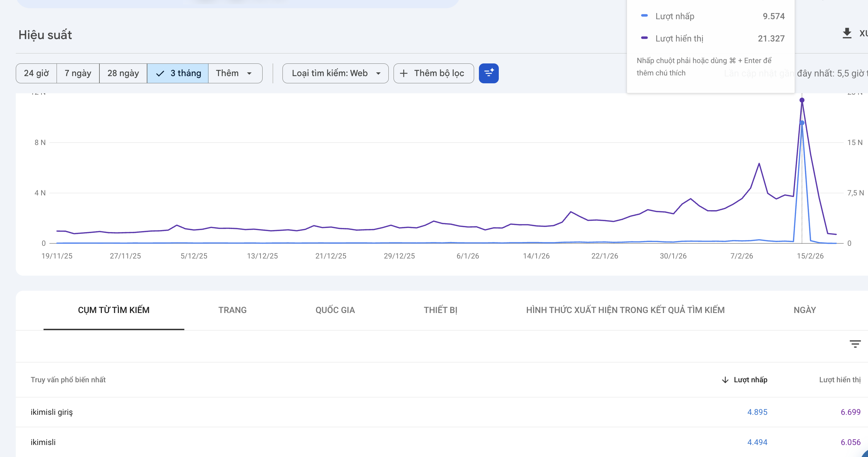This screenshot has height=457, width=868.
Task: Sort by Lượt hiển thị column header
Action: tap(840, 380)
